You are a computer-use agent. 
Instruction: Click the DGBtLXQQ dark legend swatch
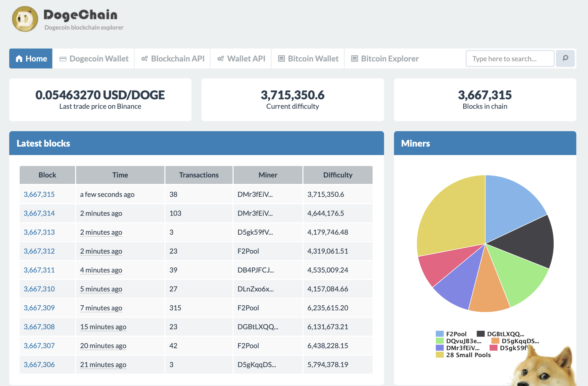pyautogui.click(x=481, y=334)
